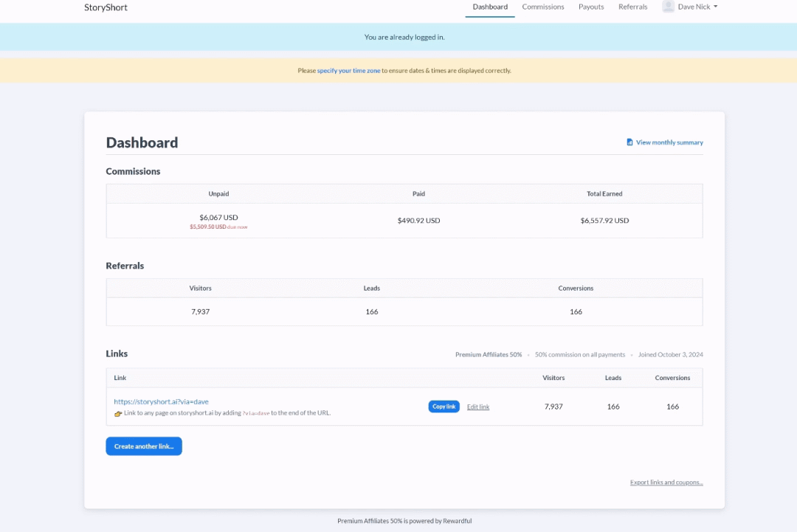Click the Total Earned column header

click(x=604, y=193)
